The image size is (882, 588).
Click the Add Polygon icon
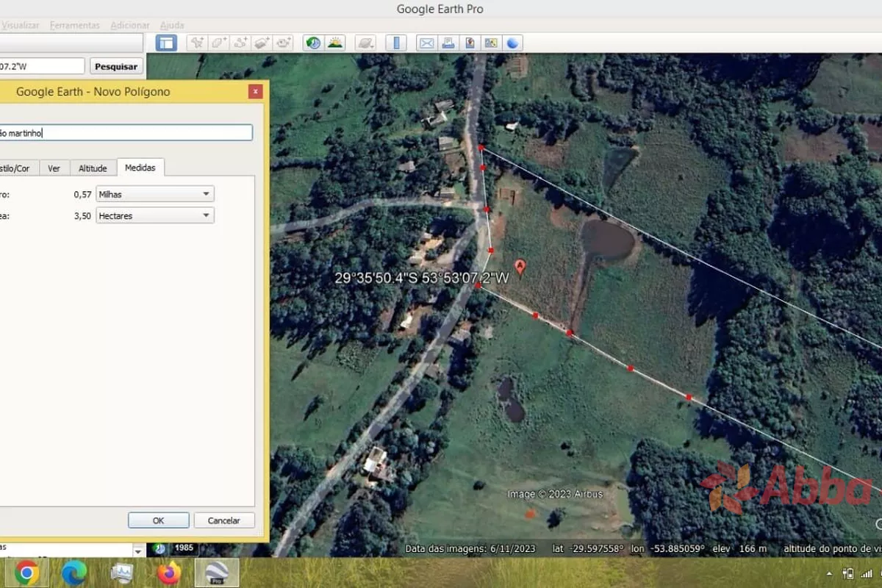(219, 43)
